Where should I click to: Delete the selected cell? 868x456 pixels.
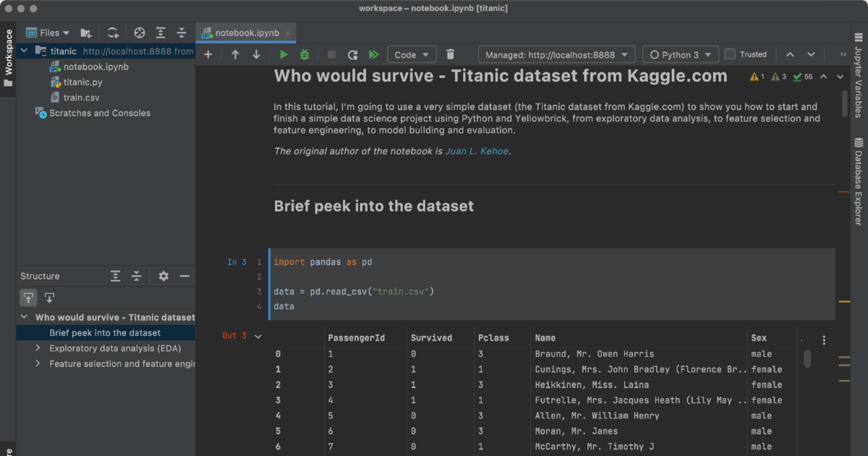450,54
